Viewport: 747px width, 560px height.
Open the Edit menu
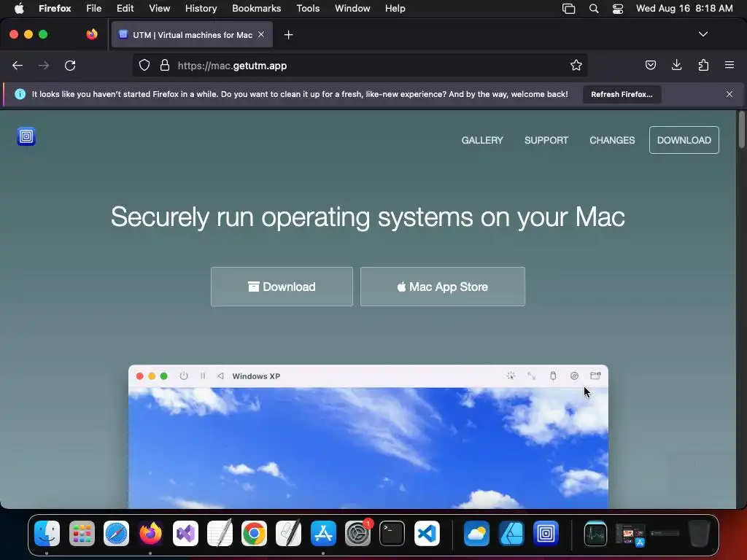(x=125, y=9)
